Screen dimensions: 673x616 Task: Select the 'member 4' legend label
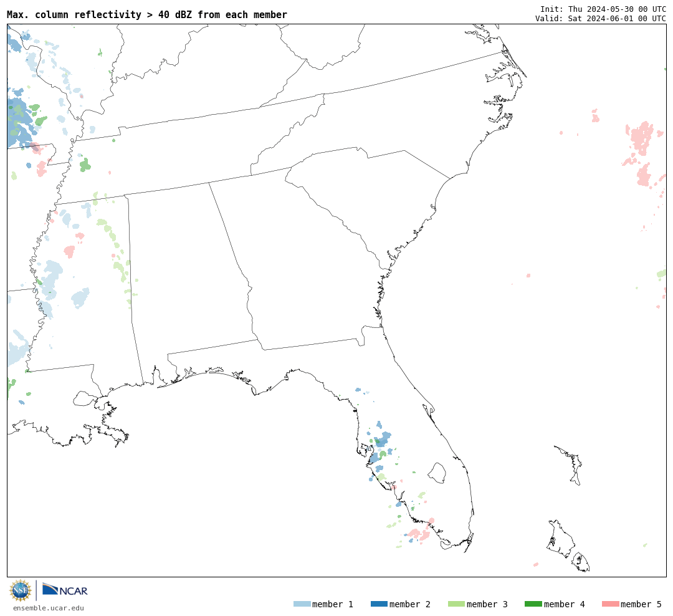point(565,604)
